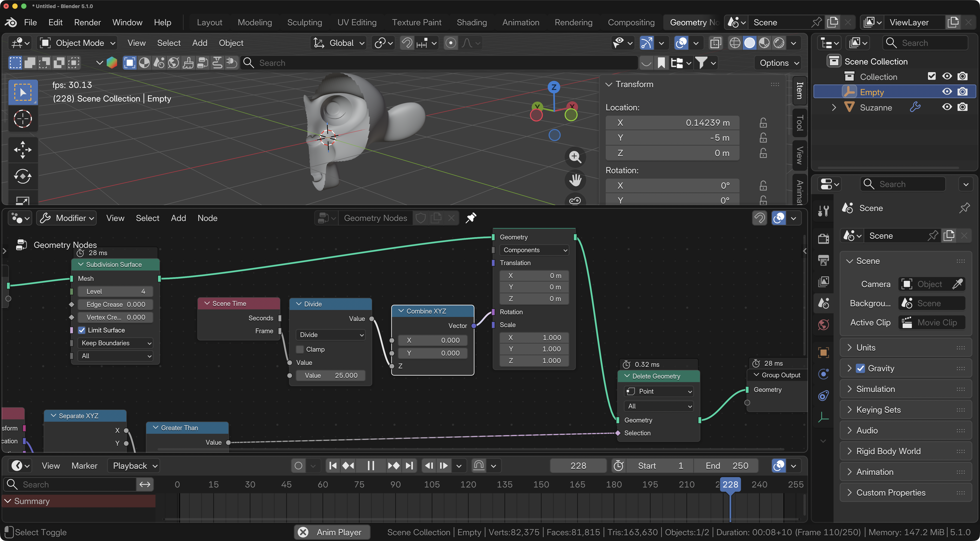Click the viewport Options button
980x541 pixels.
779,63
